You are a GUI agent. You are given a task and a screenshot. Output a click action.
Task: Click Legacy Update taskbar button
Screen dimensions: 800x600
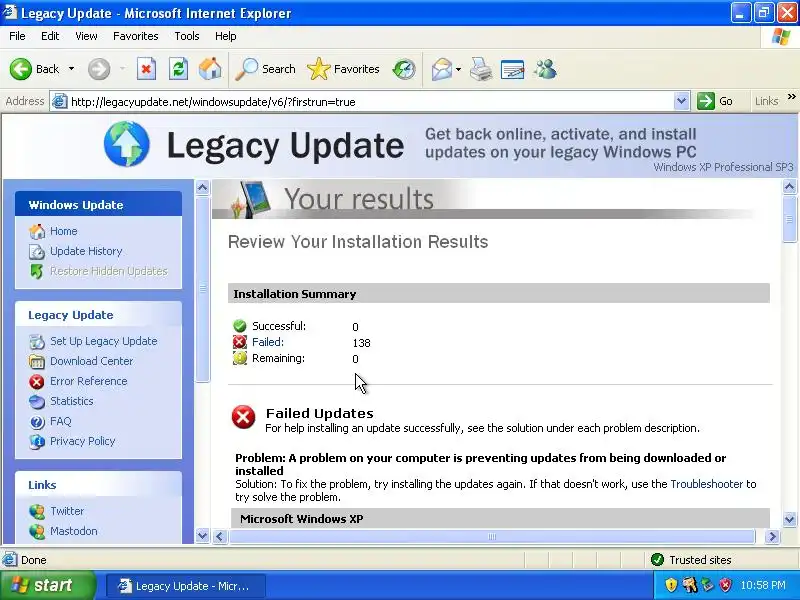(185, 586)
